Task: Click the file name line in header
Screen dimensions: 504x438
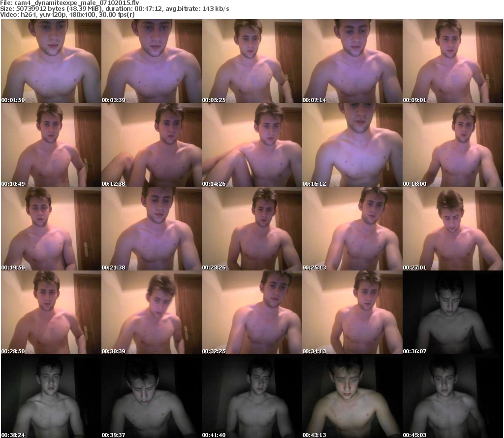Action: click(x=70, y=3)
